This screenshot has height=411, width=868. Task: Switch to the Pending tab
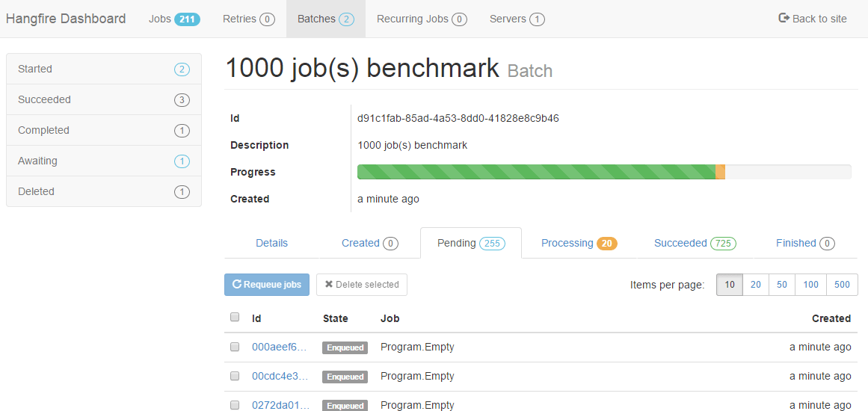tap(471, 243)
